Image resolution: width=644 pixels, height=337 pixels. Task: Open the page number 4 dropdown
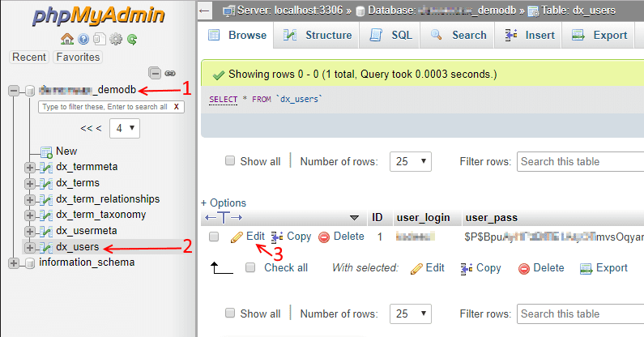pyautogui.click(x=125, y=128)
